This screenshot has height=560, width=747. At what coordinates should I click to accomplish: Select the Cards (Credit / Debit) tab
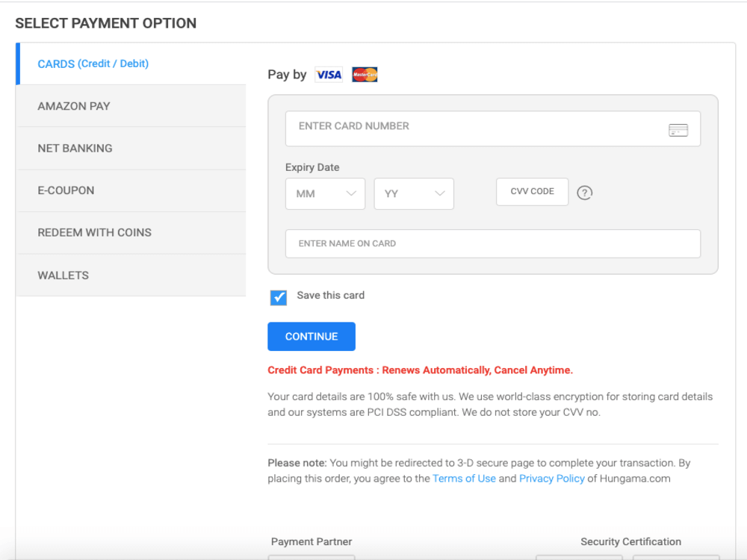[x=93, y=64]
